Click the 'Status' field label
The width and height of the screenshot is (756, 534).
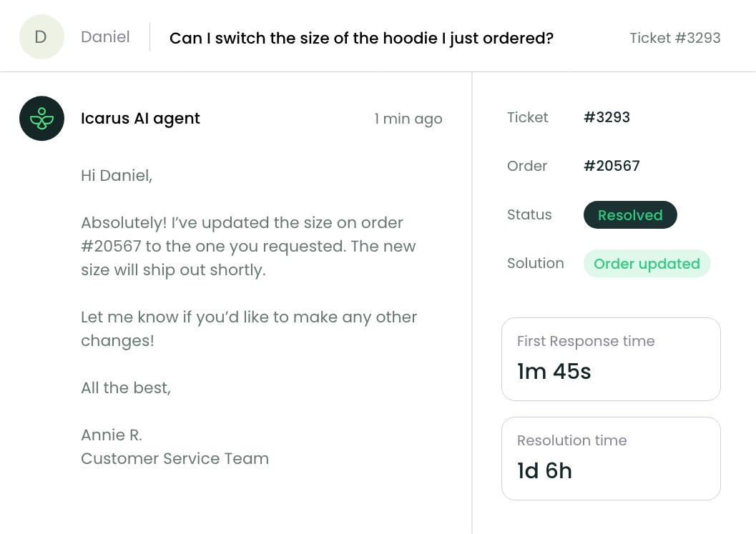529,214
